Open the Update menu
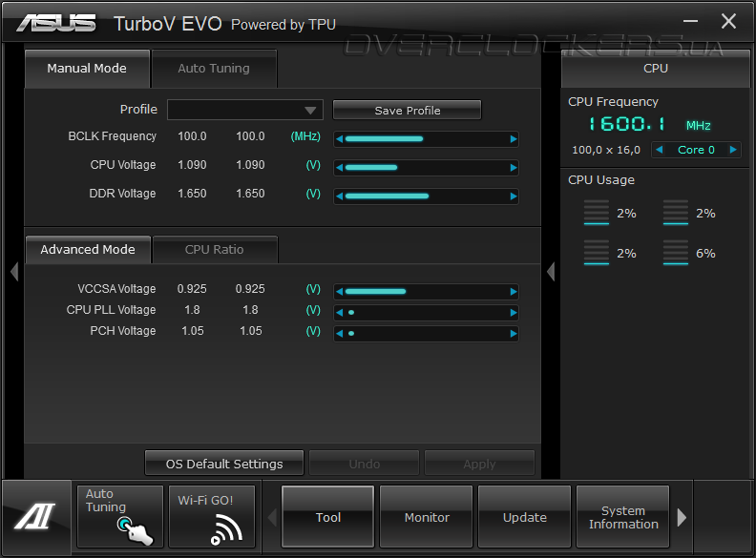 coord(525,517)
